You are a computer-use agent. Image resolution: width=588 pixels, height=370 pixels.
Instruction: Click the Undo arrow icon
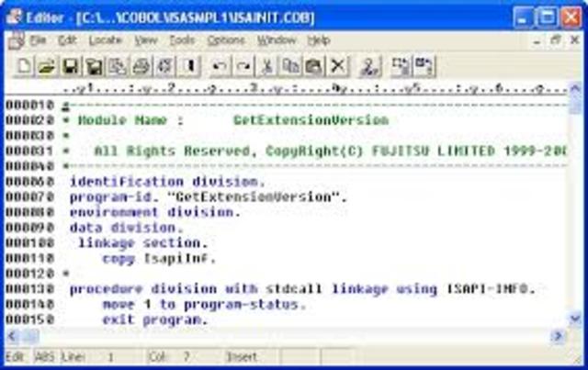(x=220, y=67)
